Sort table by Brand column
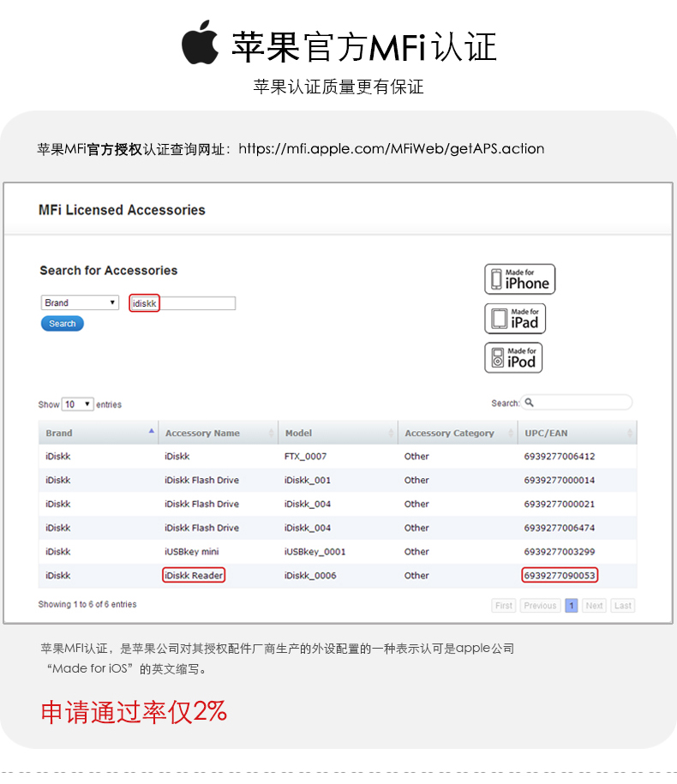Viewport: 677px width, 784px height. (x=98, y=433)
